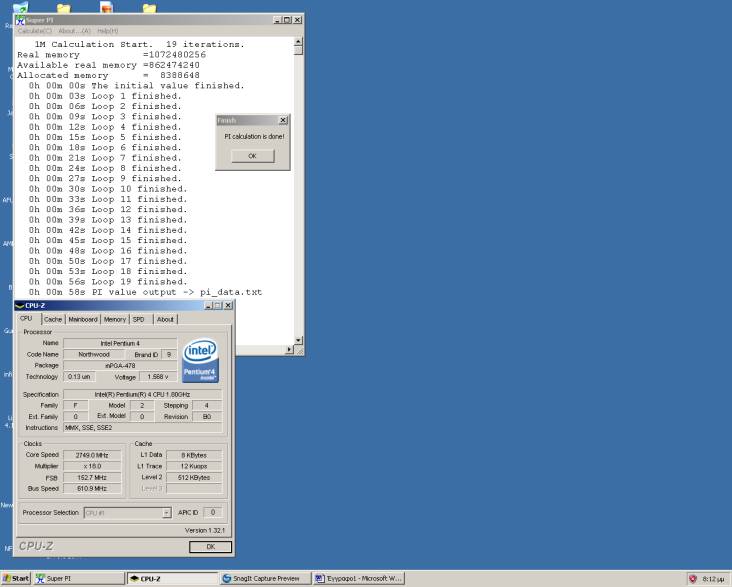Screen dimensions: 732x587
Task: Open the Calculate menu in Super PI
Action: point(35,31)
